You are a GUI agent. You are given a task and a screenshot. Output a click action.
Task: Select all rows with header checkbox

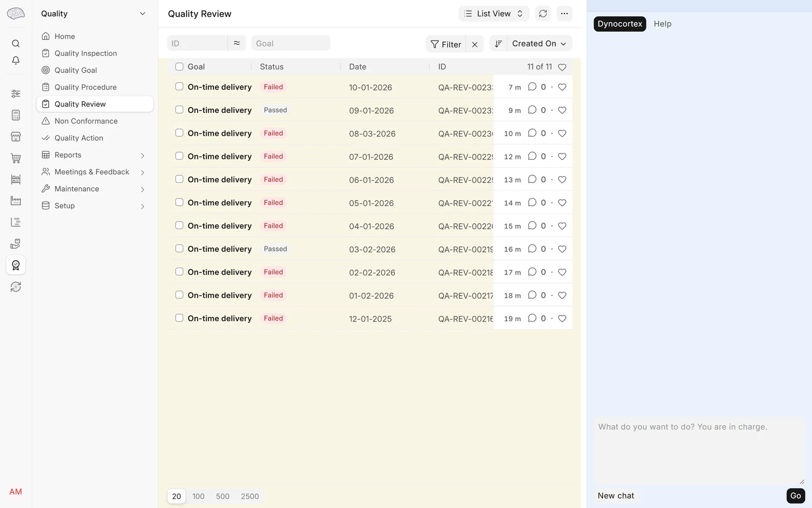pyautogui.click(x=179, y=67)
